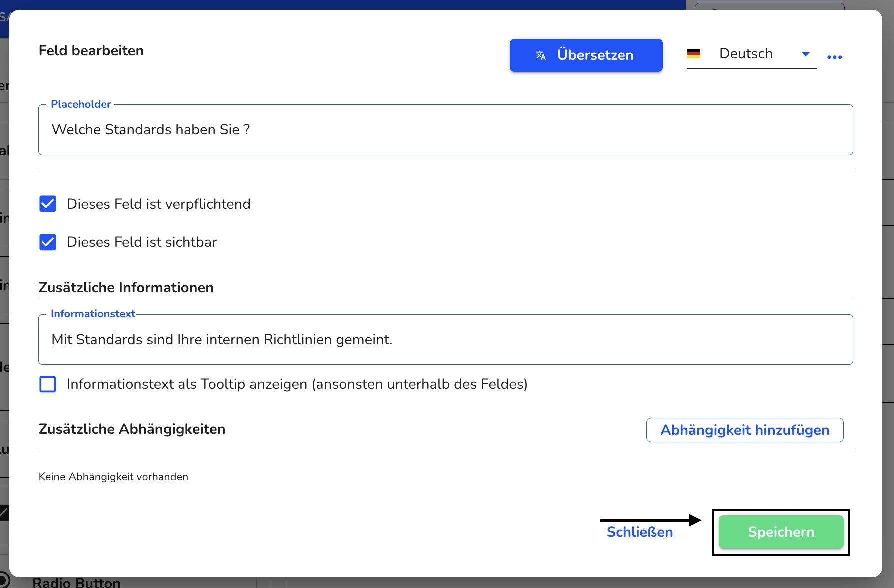Focus the Informationstext input field
This screenshot has height=588, width=894.
click(446, 340)
